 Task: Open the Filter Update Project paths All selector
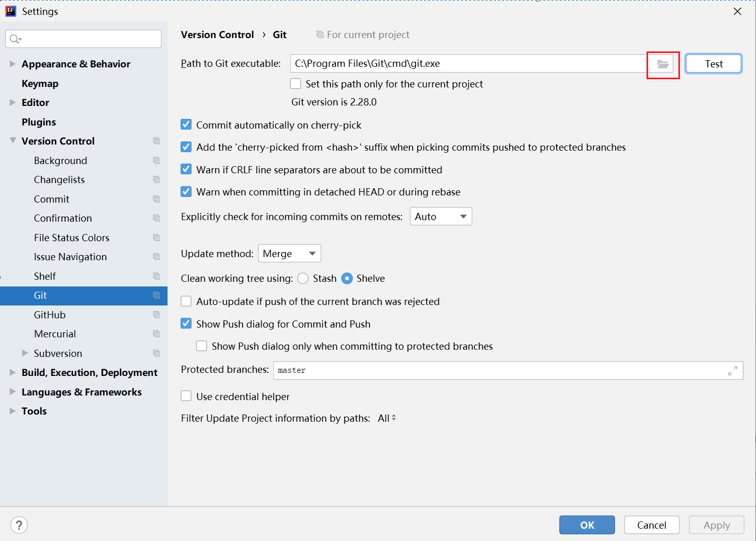click(387, 418)
